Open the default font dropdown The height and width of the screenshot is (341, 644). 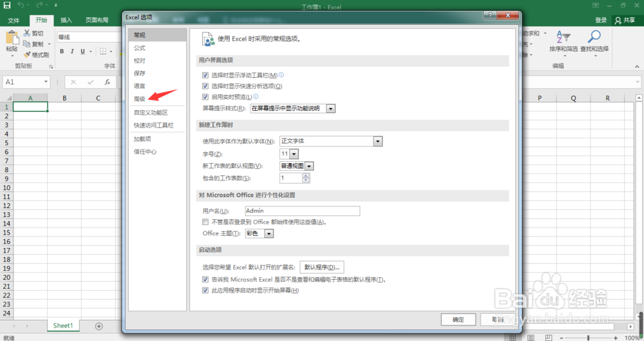pos(378,142)
